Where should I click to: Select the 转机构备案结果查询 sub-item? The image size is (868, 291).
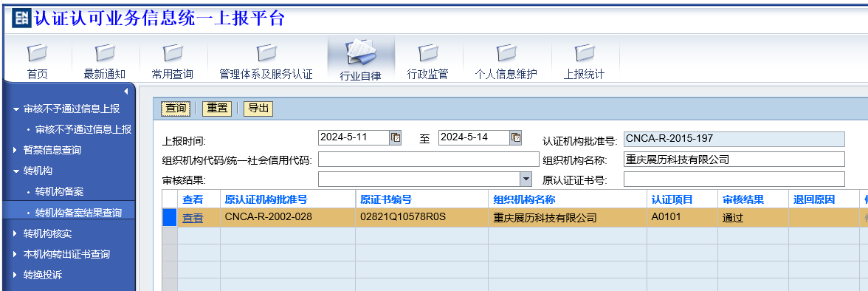click(78, 213)
